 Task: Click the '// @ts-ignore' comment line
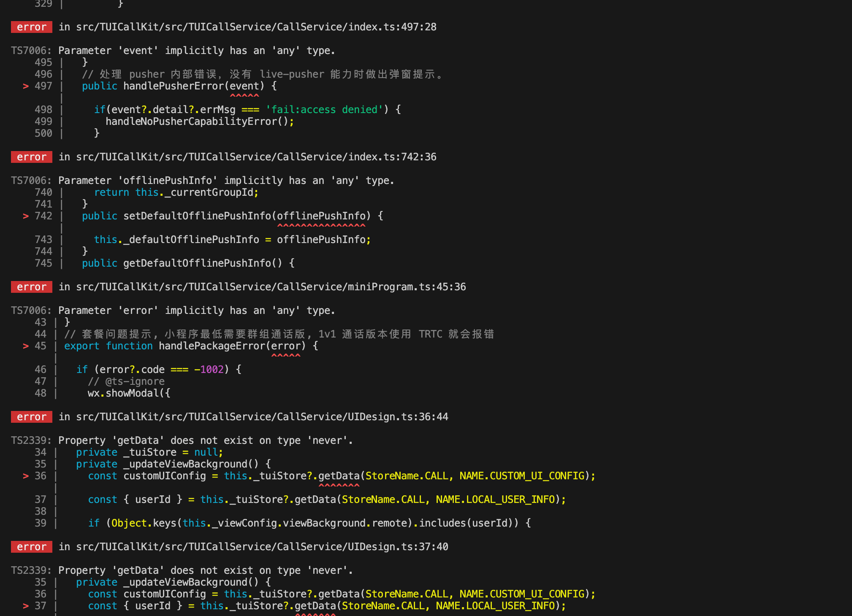click(x=126, y=381)
